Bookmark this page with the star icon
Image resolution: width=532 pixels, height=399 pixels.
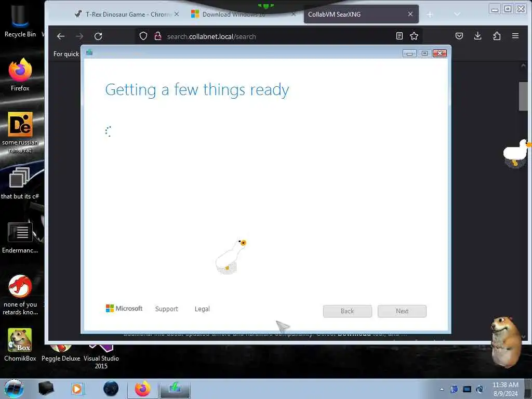click(414, 36)
